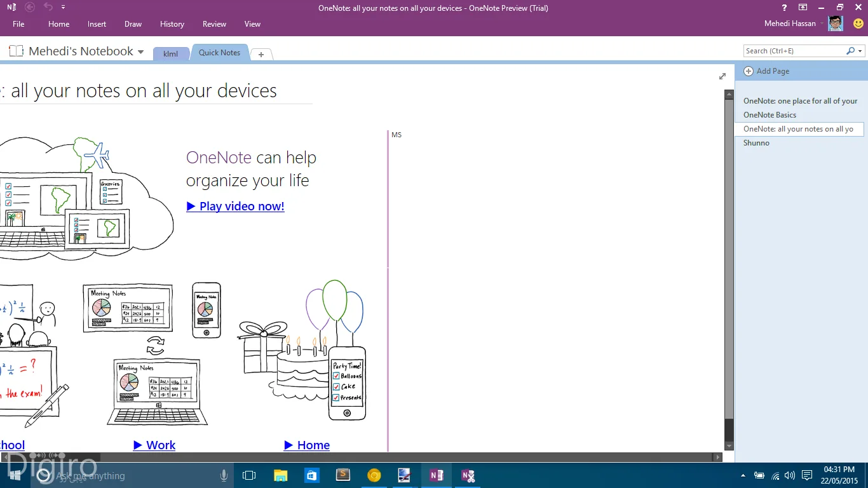Click the user profile picture
The width and height of the screenshot is (868, 488).
click(836, 24)
